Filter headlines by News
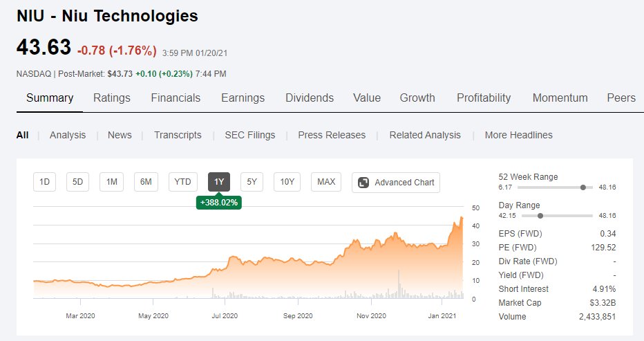This screenshot has width=644, height=341. tap(120, 135)
